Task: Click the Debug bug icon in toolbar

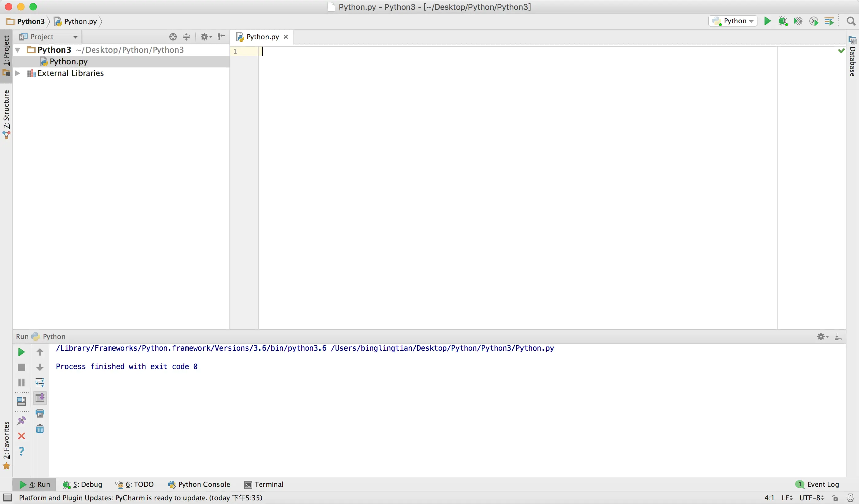Action: click(x=783, y=21)
